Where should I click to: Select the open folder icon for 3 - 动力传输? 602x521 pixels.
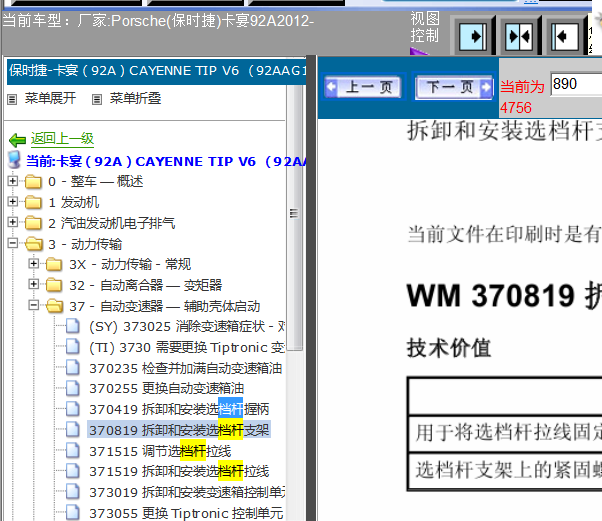pyautogui.click(x=34, y=244)
